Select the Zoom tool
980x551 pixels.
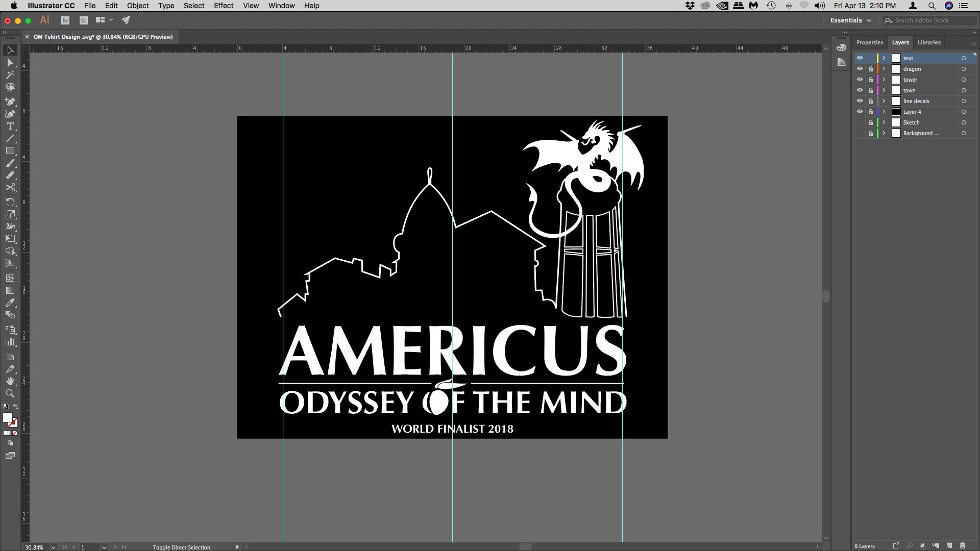pyautogui.click(x=10, y=394)
